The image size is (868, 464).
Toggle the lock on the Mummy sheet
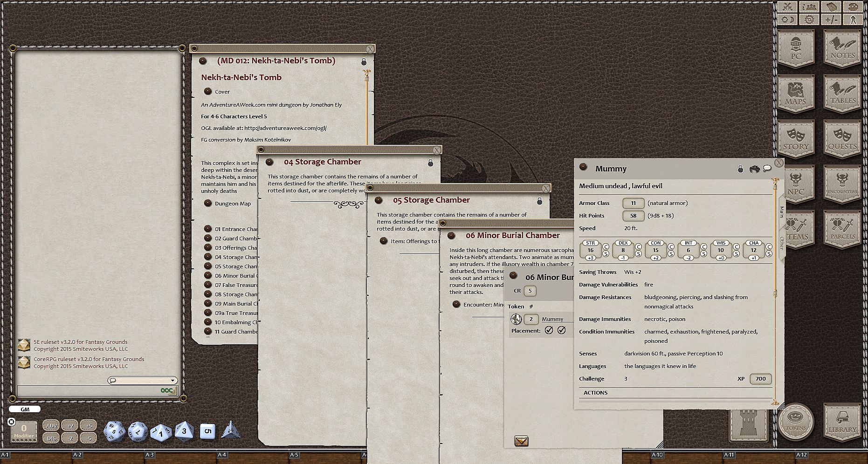[740, 169]
